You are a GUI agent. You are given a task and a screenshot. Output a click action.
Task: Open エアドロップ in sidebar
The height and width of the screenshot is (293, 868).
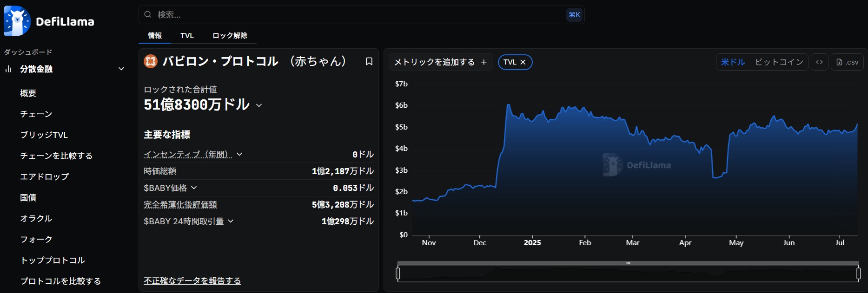pyautogui.click(x=45, y=176)
